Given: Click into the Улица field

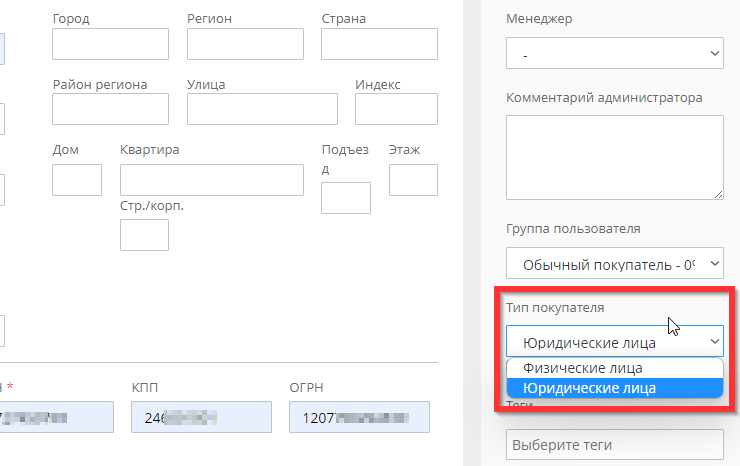Looking at the screenshot, I should click(261, 109).
